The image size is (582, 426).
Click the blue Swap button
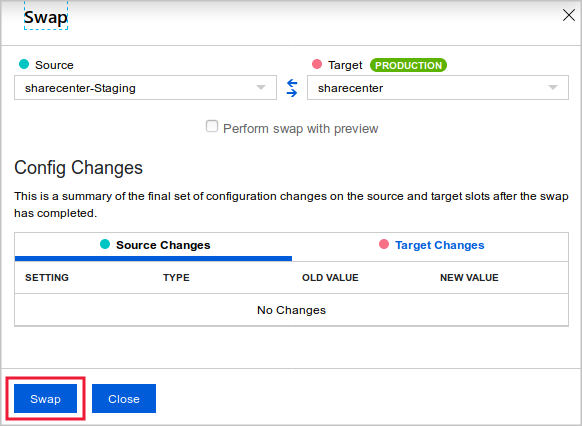tap(45, 399)
